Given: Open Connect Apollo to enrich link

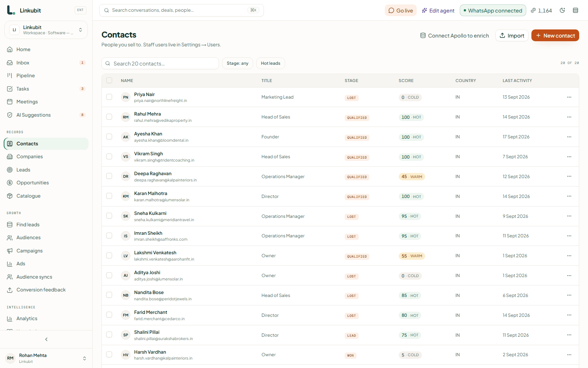Looking at the screenshot, I should [455, 36].
